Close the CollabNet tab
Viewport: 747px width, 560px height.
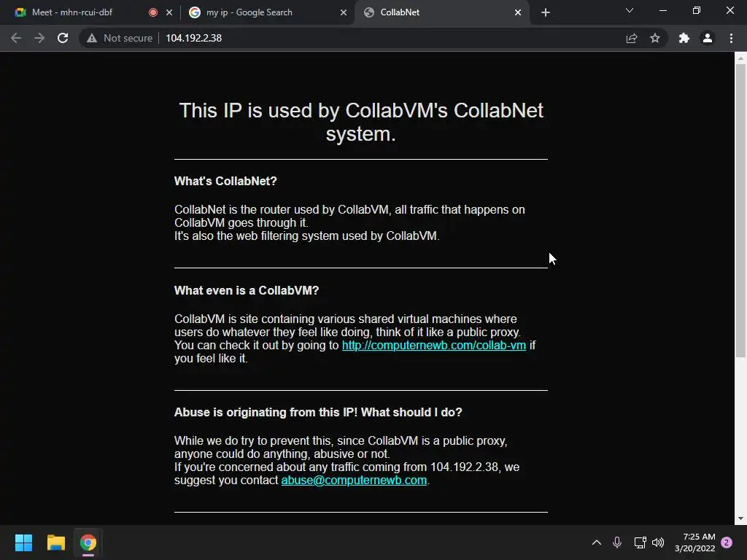(x=518, y=12)
